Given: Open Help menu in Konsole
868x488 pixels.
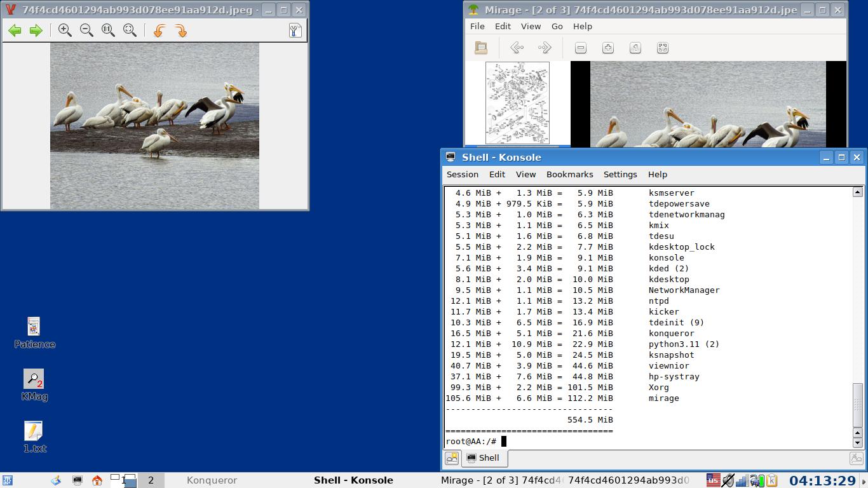Looking at the screenshot, I should tap(658, 174).
